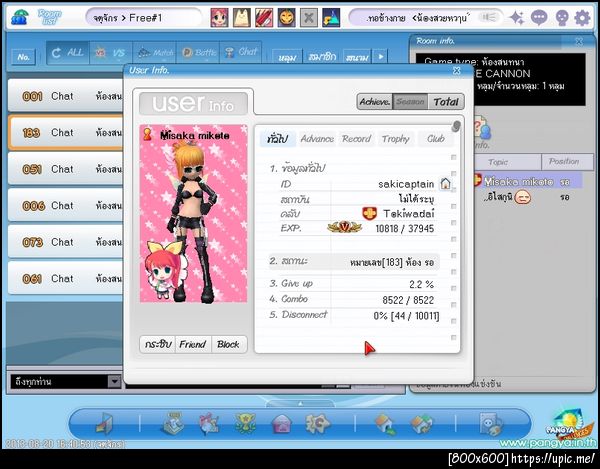Viewport: 600px width, 469px height.
Task: Select Misaka mikoto in room member list
Action: [x=528, y=181]
